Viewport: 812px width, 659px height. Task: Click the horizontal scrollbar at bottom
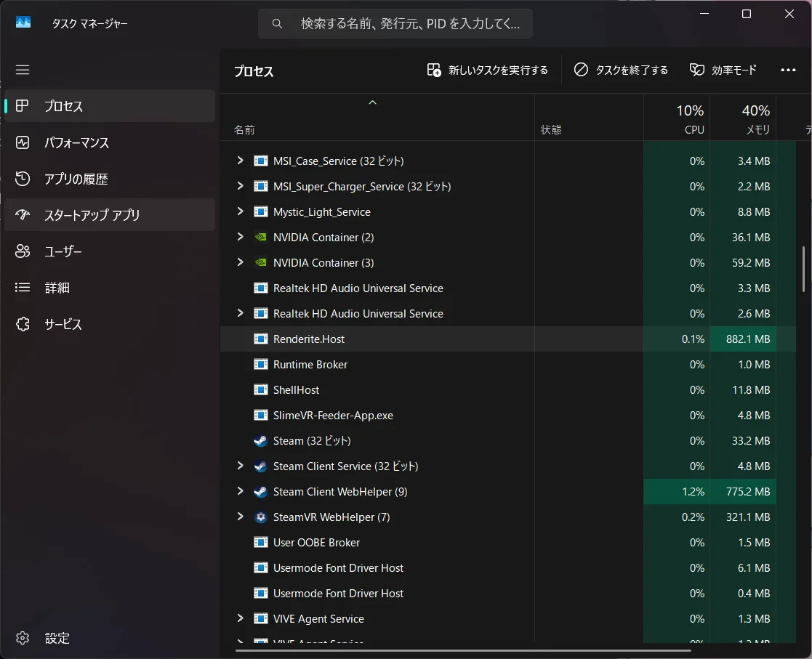coord(463,650)
